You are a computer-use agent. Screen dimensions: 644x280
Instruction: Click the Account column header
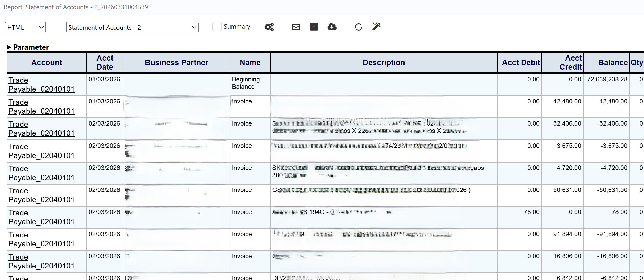point(47,63)
